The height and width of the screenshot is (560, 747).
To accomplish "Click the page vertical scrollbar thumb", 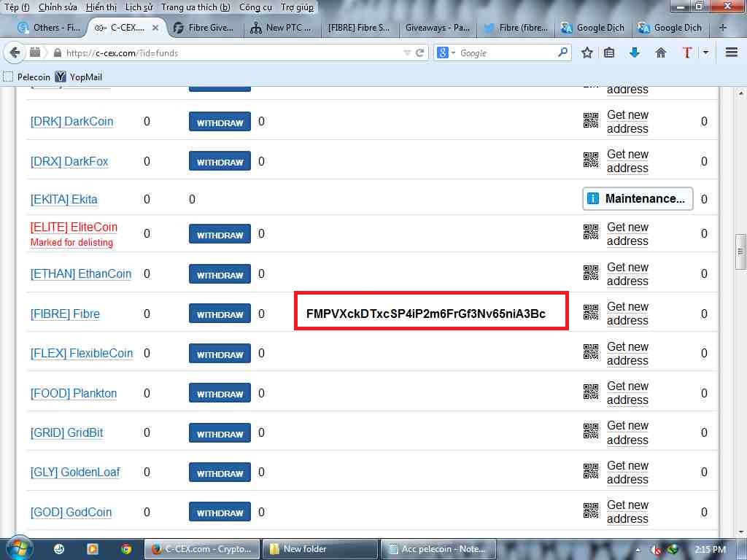I will pos(740,252).
